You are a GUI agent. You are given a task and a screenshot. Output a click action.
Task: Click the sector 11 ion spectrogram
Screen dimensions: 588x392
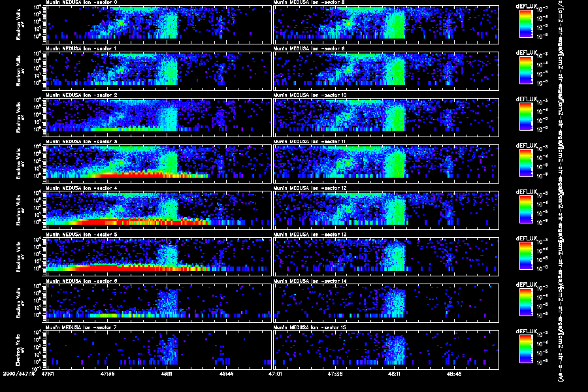pyautogui.click(x=385, y=162)
